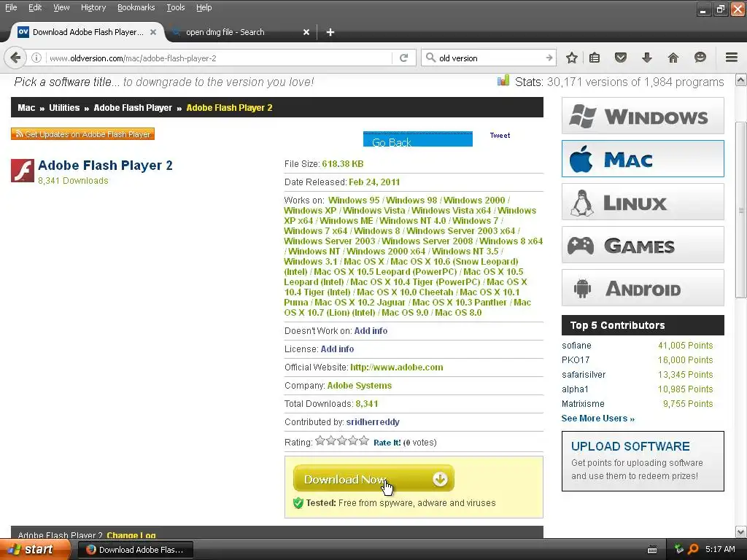Viewport: 747px width, 560px height.
Task: Click the search go arrow
Action: (549, 58)
